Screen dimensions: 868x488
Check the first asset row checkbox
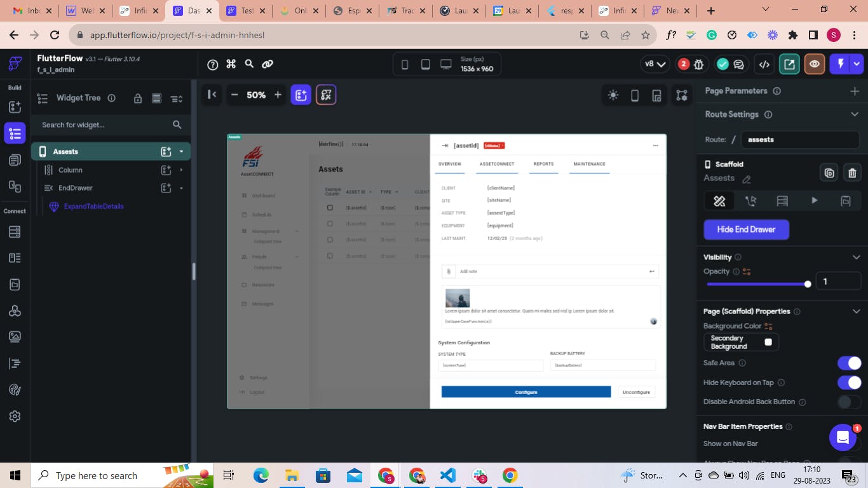(330, 208)
